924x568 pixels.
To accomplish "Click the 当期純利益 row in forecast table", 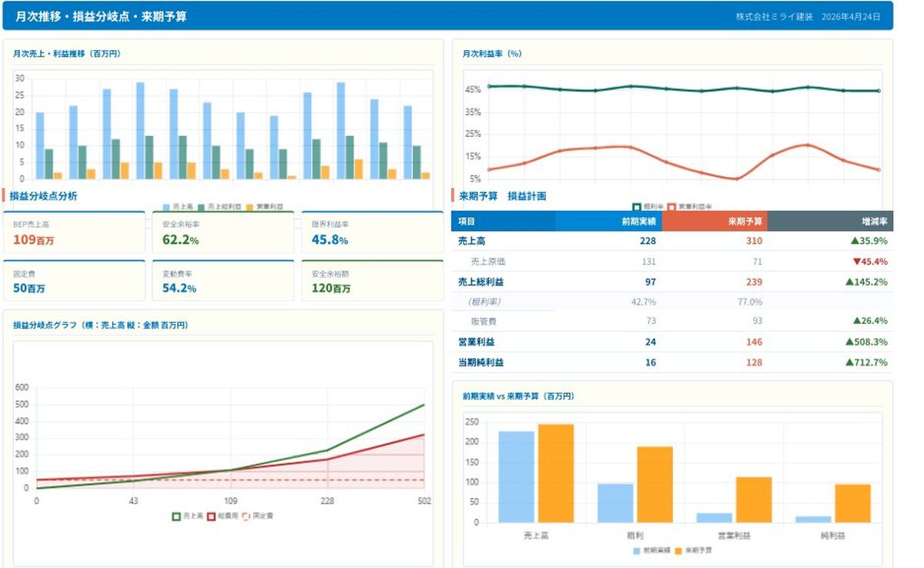I will tap(671, 363).
